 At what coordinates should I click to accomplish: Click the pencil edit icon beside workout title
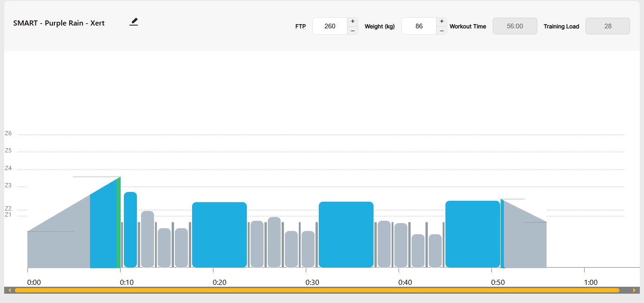tap(134, 22)
